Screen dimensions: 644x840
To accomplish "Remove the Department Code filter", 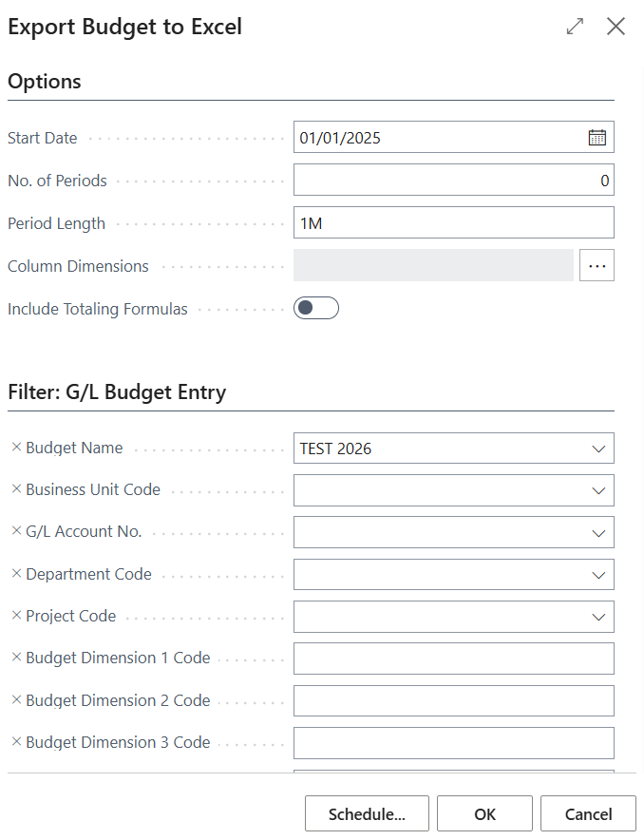I will pos(16,574).
